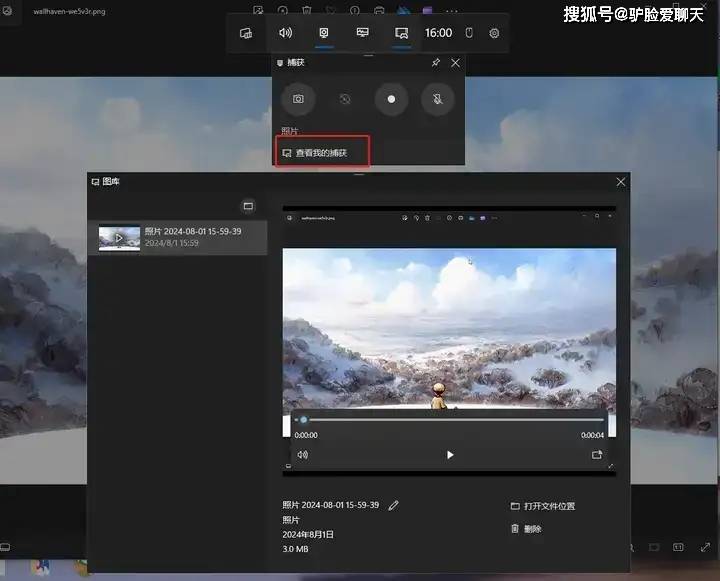720x581 pixels.
Task: Click 查看我的捕获 to see captures
Action: tap(322, 153)
